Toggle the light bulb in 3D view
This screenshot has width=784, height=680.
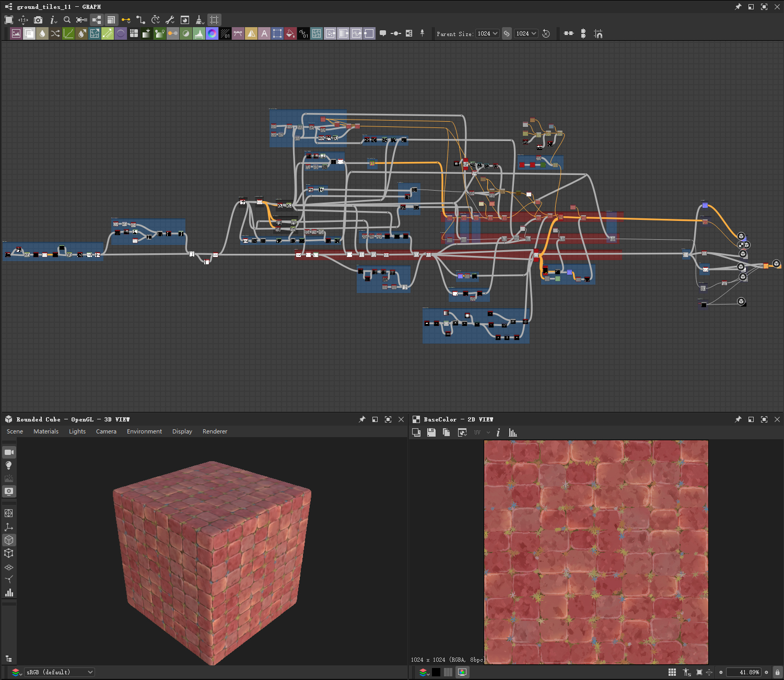pyautogui.click(x=9, y=465)
